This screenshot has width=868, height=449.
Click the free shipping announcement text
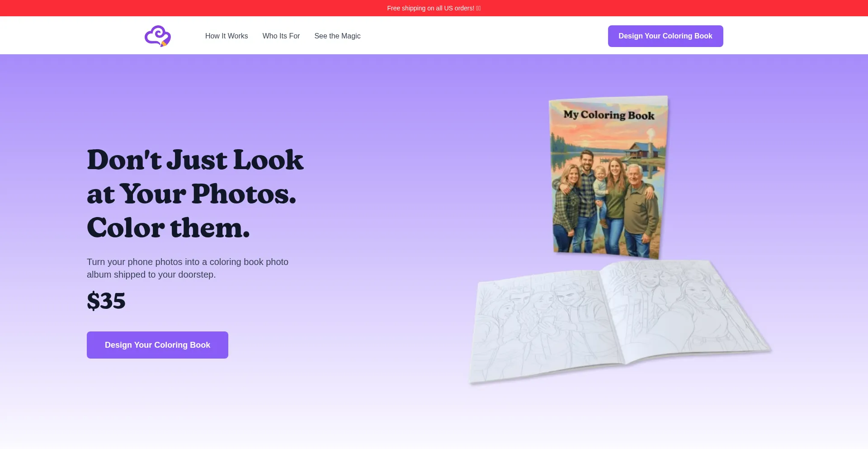pyautogui.click(x=430, y=8)
